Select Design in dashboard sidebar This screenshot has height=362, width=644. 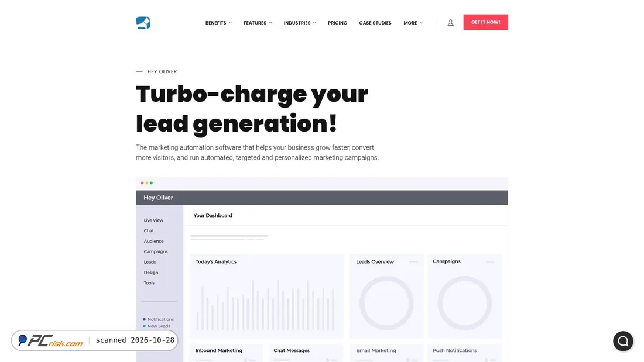tap(150, 273)
